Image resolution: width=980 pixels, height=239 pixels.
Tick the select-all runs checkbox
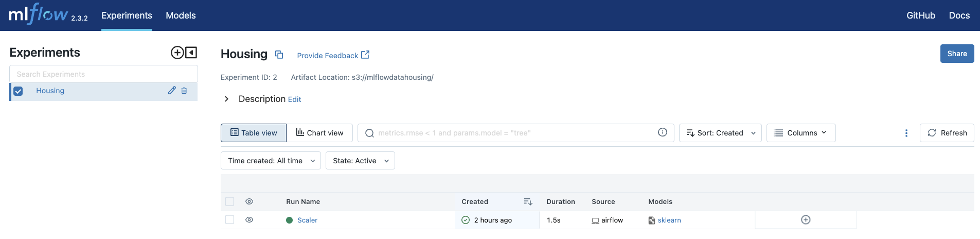[229, 201]
